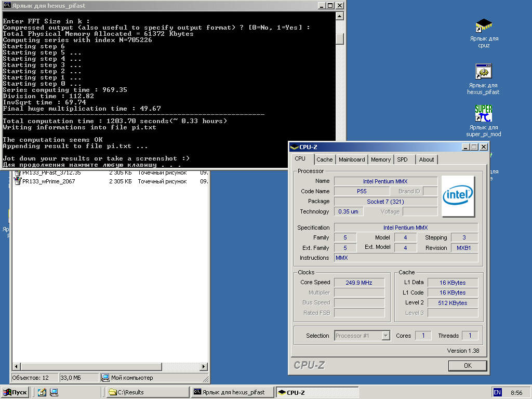Click the EN language indicator in tray
Image resolution: width=532 pixels, height=399 pixels.
point(497,392)
